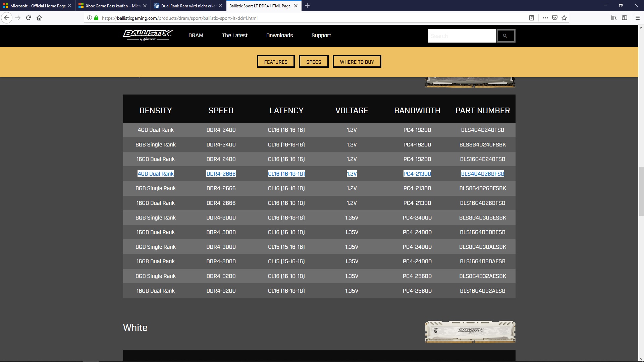Image resolution: width=644 pixels, height=362 pixels.
Task: Open the DRAM navigation menu
Action: [x=196, y=35]
